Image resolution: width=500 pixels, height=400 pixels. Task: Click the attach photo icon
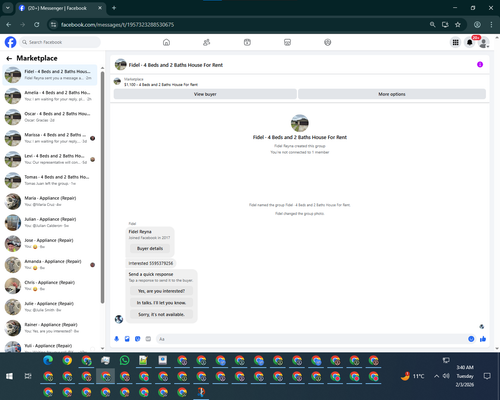[x=127, y=339]
